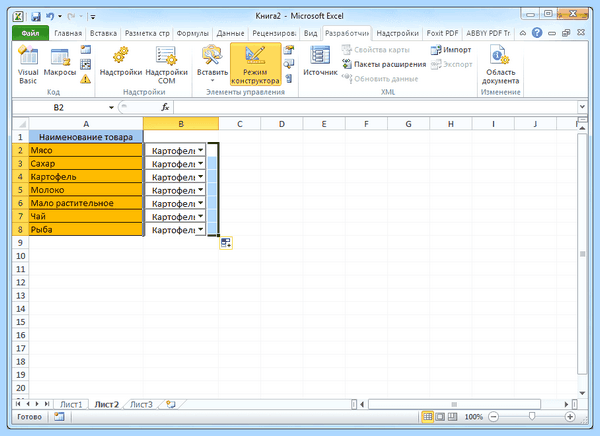Screen dimensions: 600x436
Task: Select the Молоко cell
Action: (86, 190)
